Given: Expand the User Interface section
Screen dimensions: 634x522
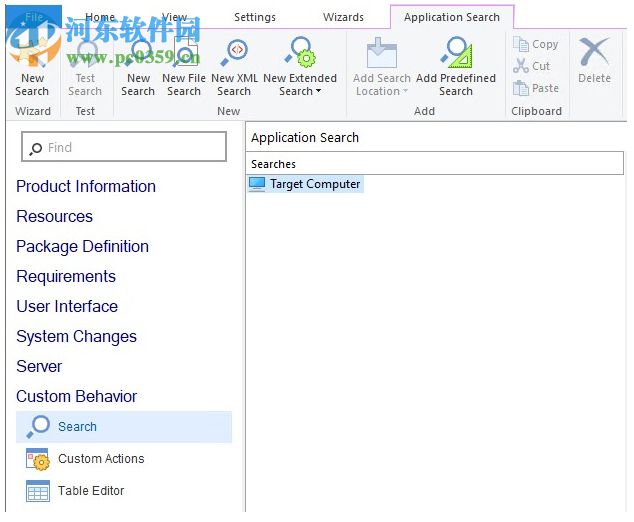Looking at the screenshot, I should (x=67, y=306).
